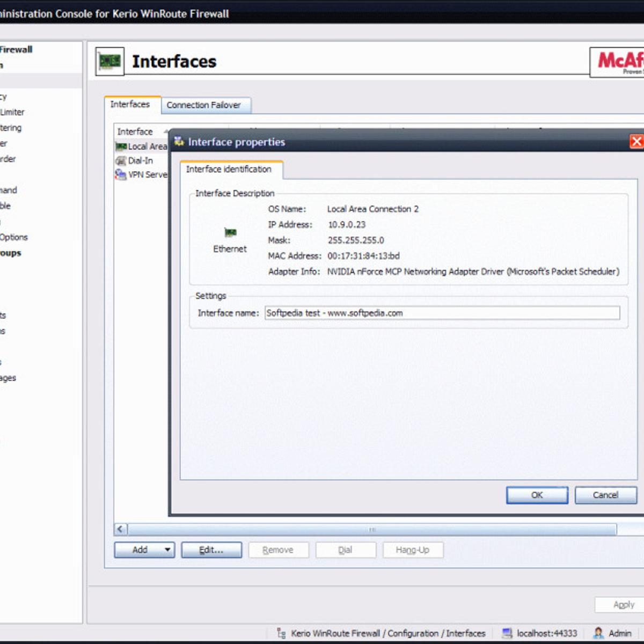This screenshot has height=644, width=644.
Task: Click the 'Limiter' item in the left sidebar
Action: pyautogui.click(x=12, y=112)
